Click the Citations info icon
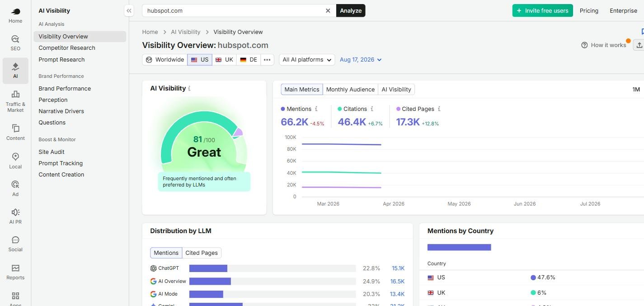The image size is (644, 306). [372, 109]
